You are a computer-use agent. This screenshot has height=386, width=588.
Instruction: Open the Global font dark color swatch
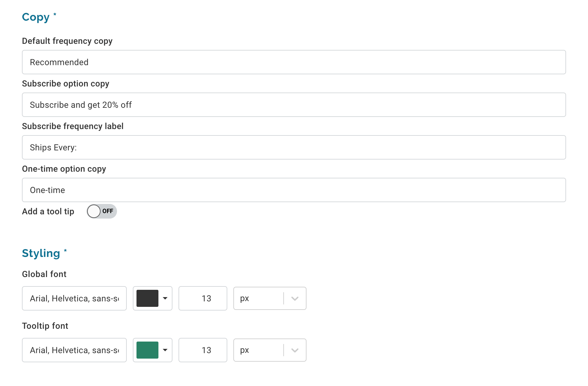(x=147, y=298)
